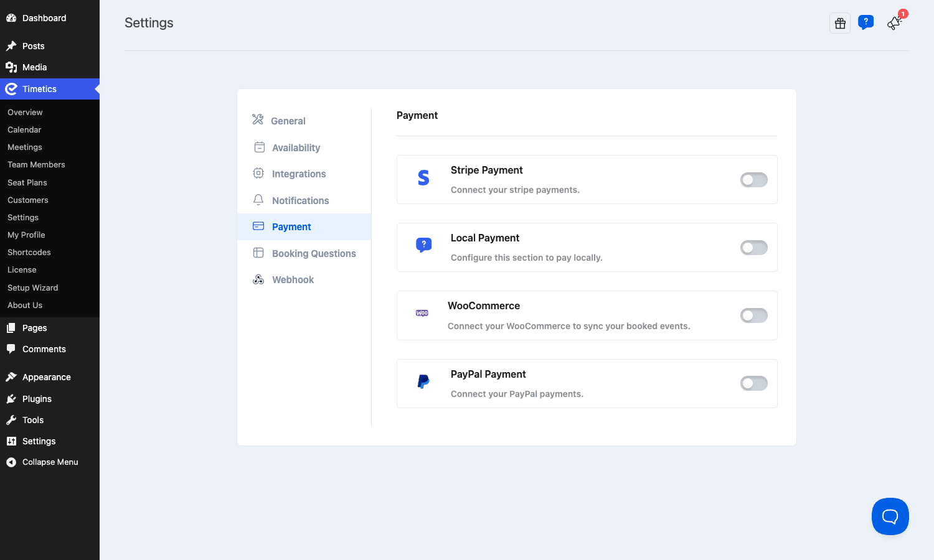
Task: Open the Notifications settings tab
Action: [304, 200]
